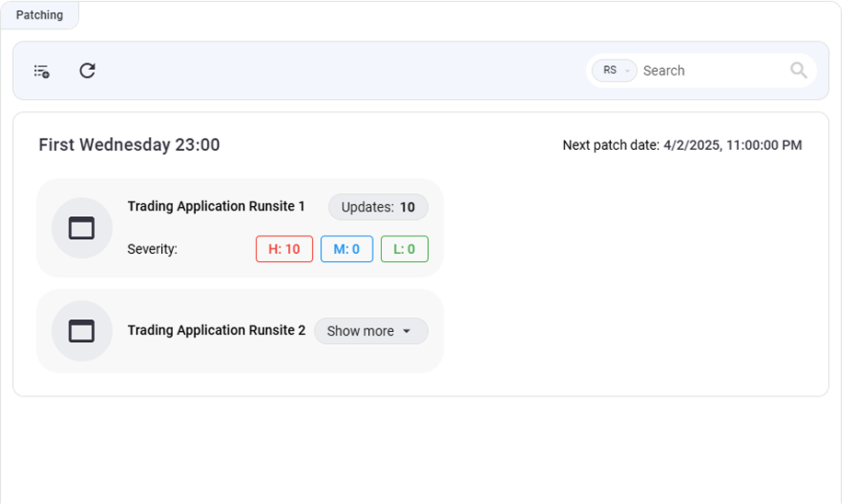Click the Updates: 10 badge

(378, 207)
